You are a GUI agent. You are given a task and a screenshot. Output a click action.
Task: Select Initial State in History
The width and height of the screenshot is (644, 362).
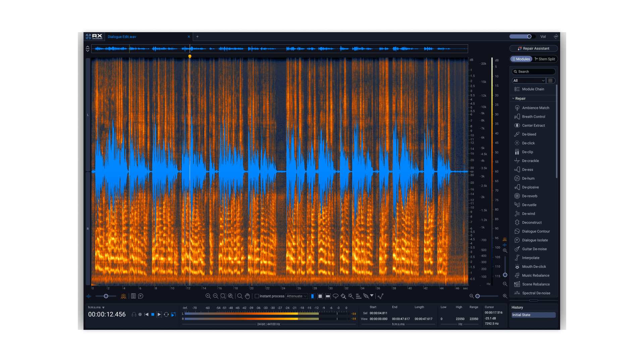click(x=533, y=315)
